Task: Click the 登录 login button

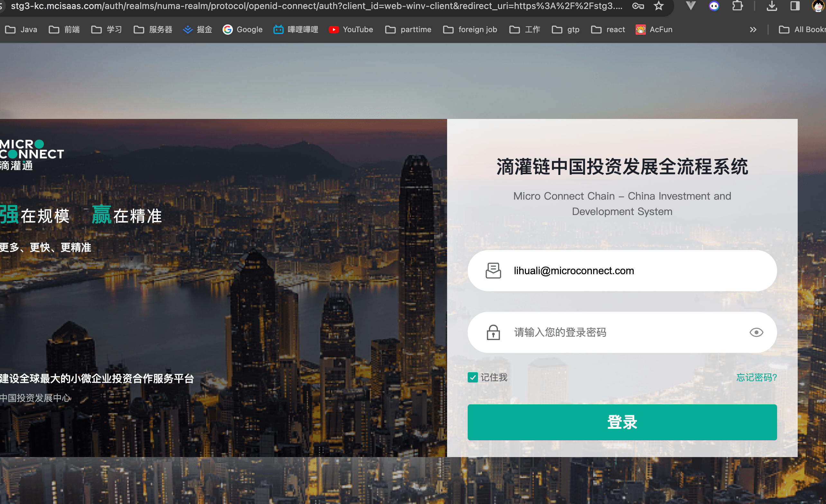Action: [622, 421]
